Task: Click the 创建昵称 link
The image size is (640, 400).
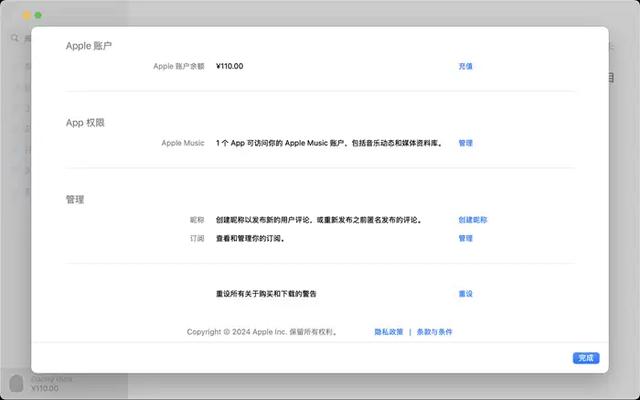Action: pyautogui.click(x=472, y=219)
